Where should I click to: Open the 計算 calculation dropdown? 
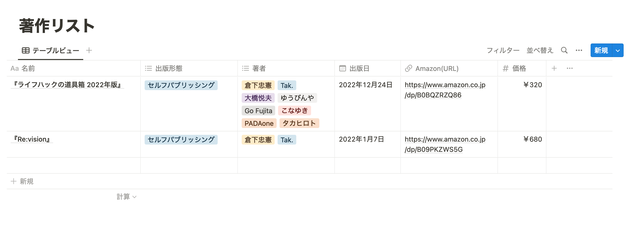click(126, 197)
